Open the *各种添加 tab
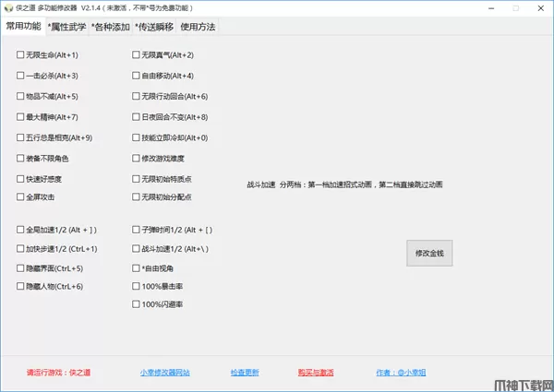 [x=111, y=27]
